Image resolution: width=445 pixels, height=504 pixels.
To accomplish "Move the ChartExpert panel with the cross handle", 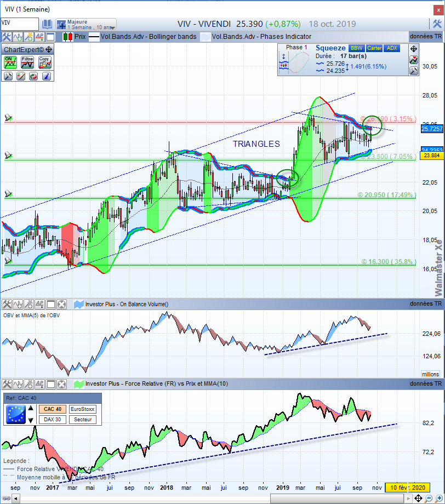I will point(49,49).
